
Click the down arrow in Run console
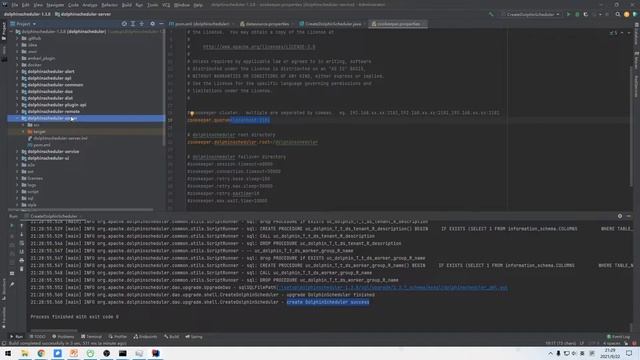[x=22, y=235]
